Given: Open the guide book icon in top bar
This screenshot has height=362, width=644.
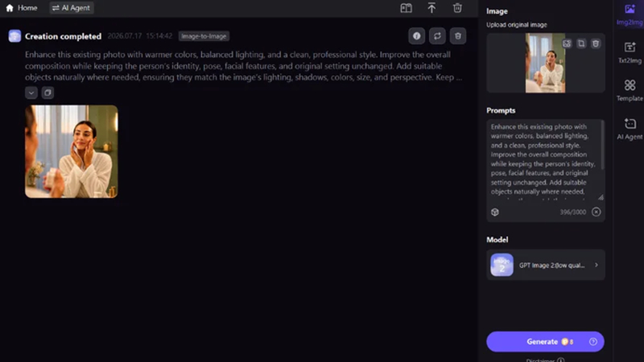Looking at the screenshot, I should pos(407,8).
